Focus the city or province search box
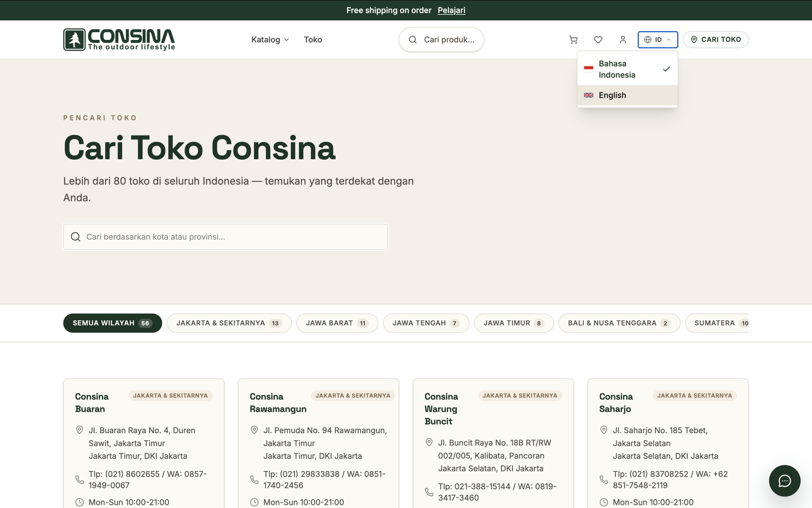 click(x=226, y=237)
